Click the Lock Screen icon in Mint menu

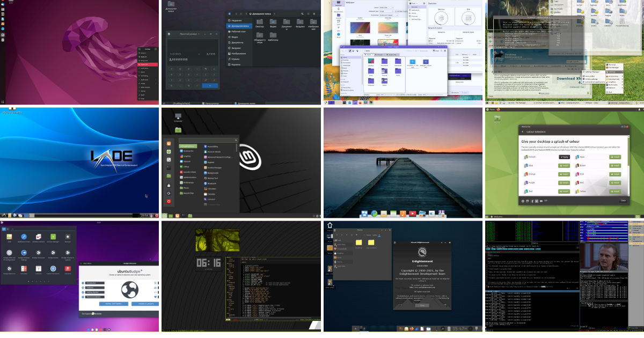169,185
